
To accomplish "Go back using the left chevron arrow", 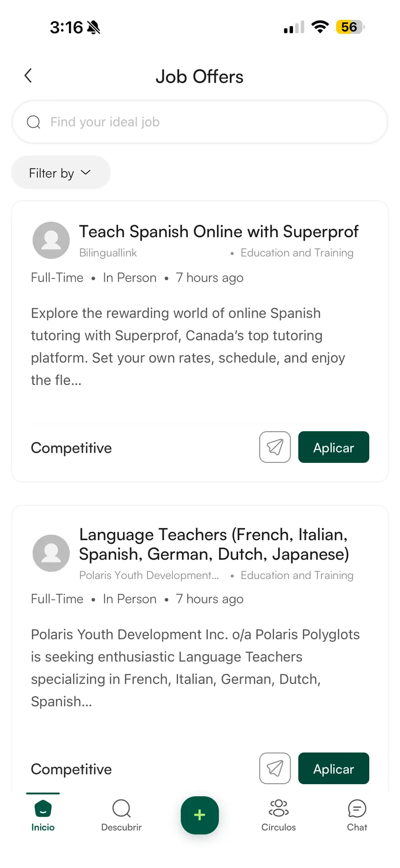I will 28,76.
